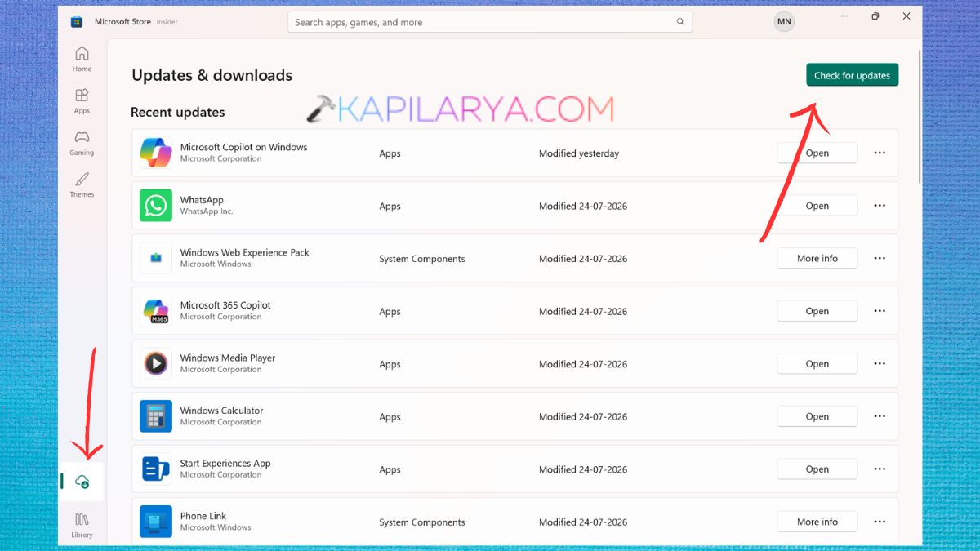Open more options for Microsoft 365 Copilot
Image resolution: width=980 pixels, height=551 pixels.
point(880,311)
